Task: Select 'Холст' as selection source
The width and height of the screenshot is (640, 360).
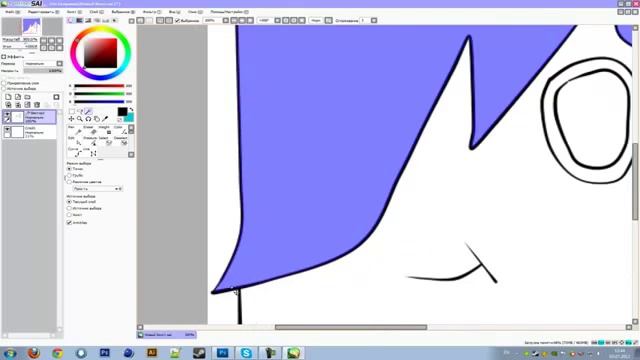Action: 69,215
